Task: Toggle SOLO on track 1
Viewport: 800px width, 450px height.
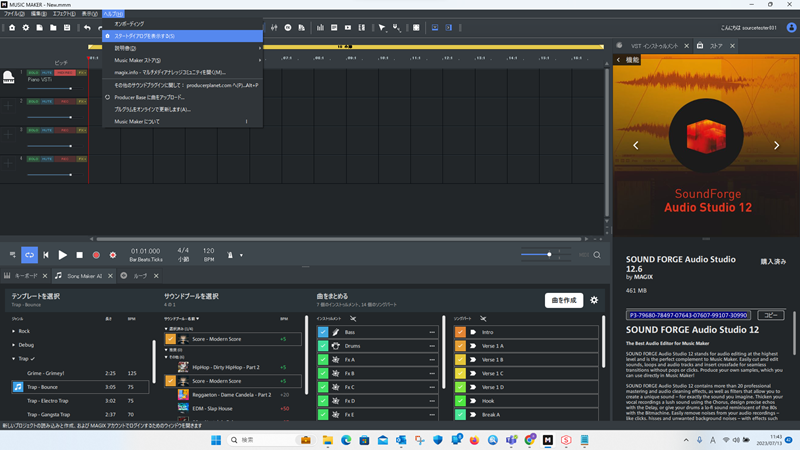Action: click(33, 73)
